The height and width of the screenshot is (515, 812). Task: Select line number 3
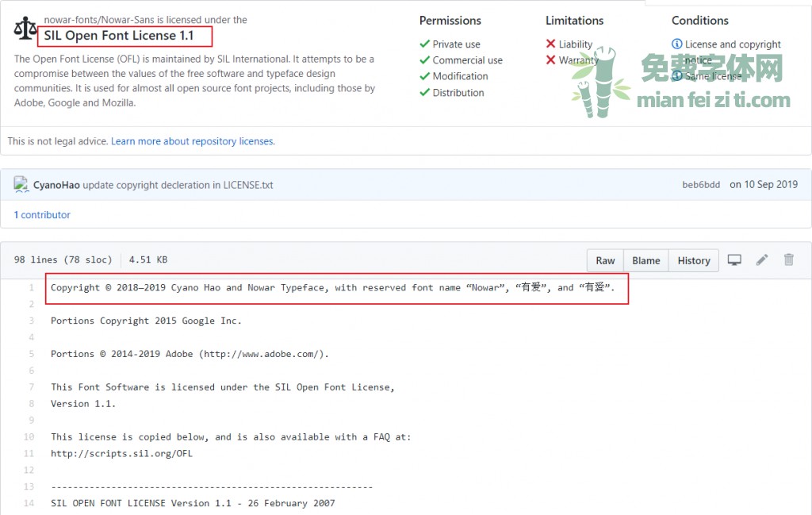click(31, 321)
